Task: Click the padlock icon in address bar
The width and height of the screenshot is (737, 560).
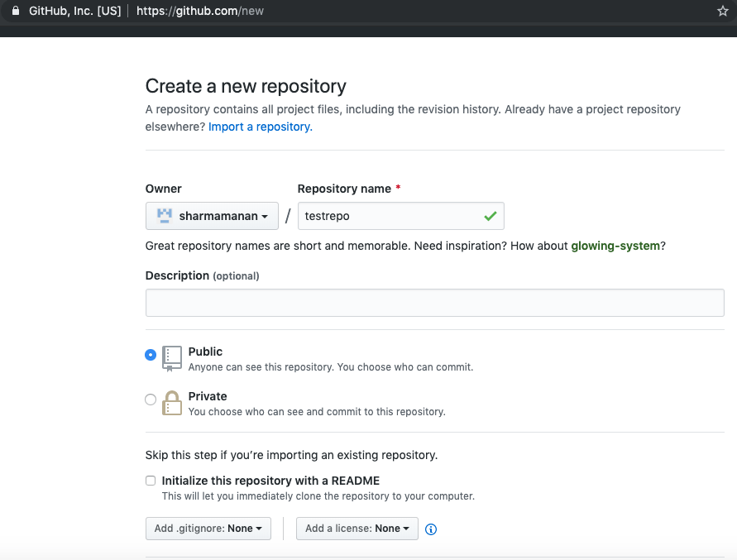Action: click(14, 12)
